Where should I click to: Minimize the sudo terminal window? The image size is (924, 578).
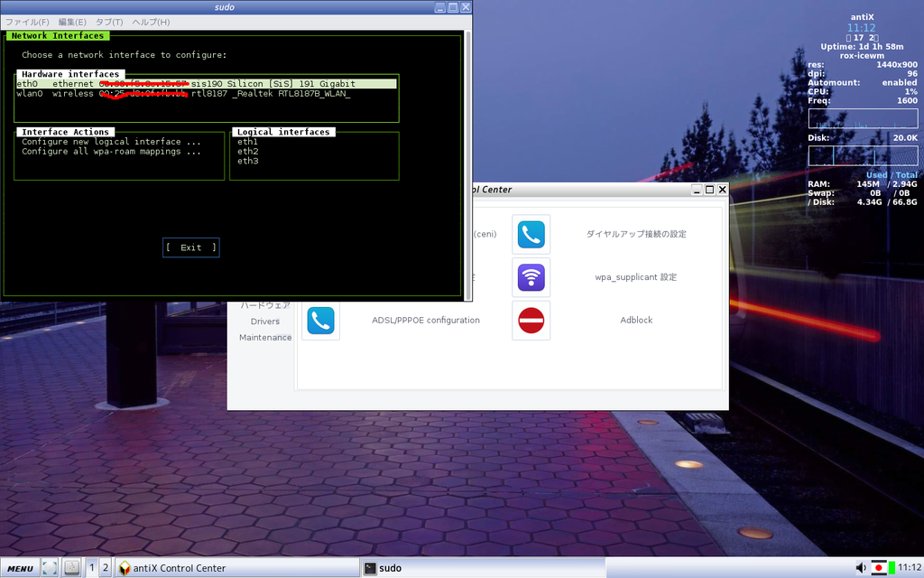(x=440, y=7)
